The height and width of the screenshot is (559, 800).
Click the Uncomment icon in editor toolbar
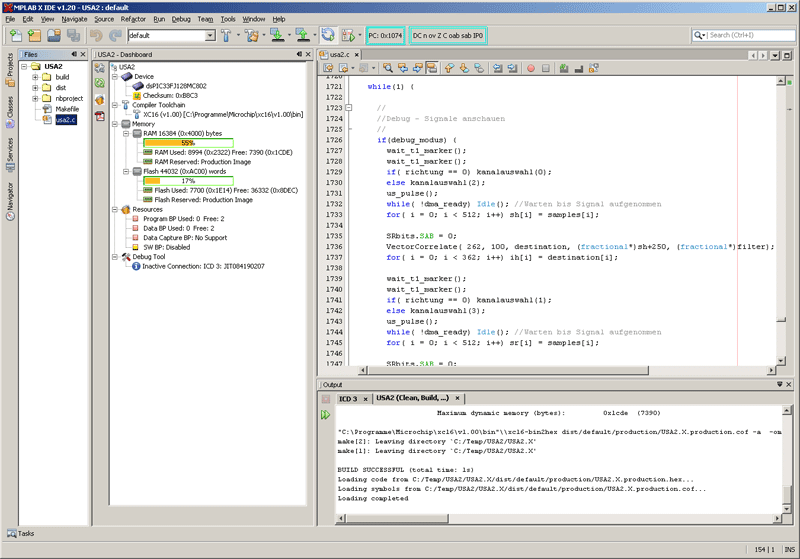[x=579, y=68]
